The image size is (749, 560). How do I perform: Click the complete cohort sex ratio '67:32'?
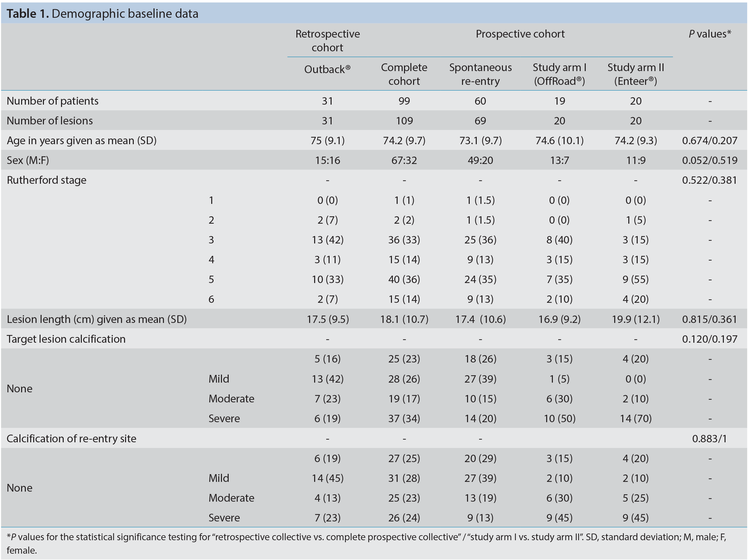pos(404,160)
